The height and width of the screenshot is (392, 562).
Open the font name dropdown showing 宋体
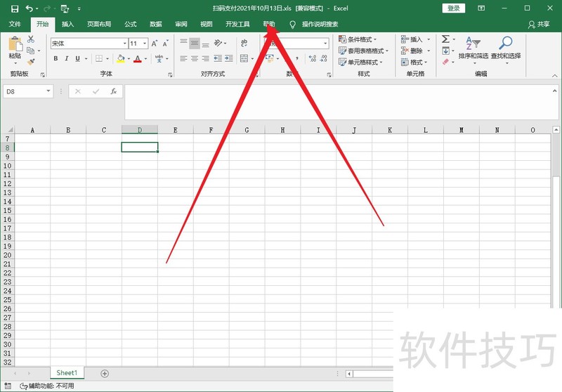[x=87, y=44]
